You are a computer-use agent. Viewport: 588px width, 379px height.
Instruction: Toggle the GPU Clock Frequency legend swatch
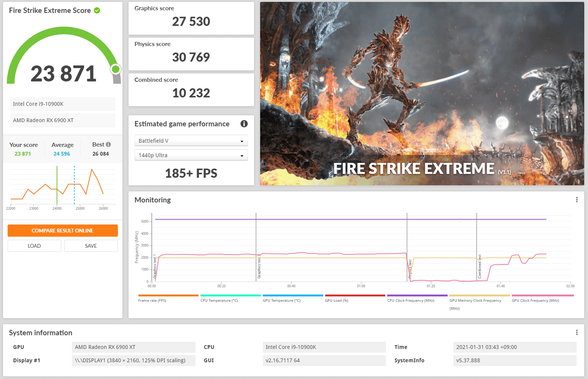pos(543,295)
